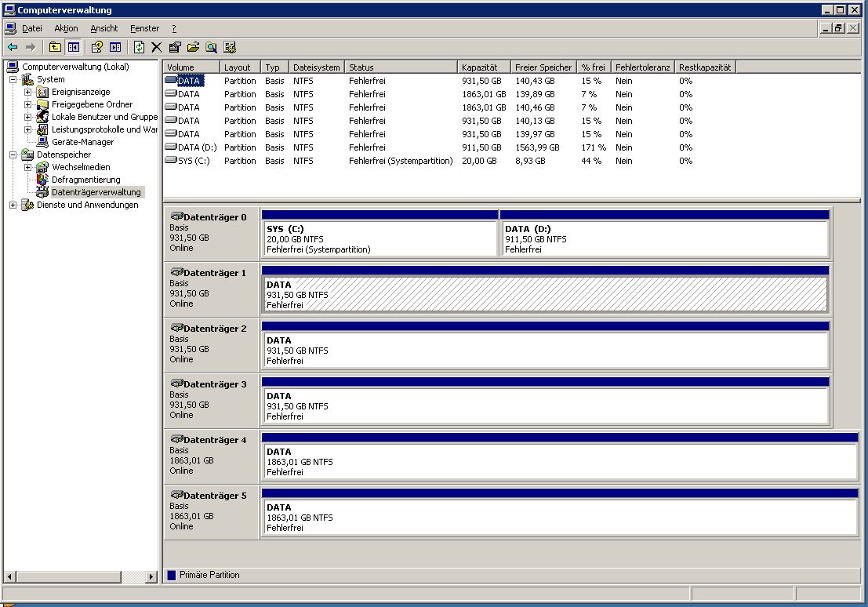Image resolution: width=868 pixels, height=607 pixels.
Task: Open the Ansicht menu
Action: coord(104,28)
